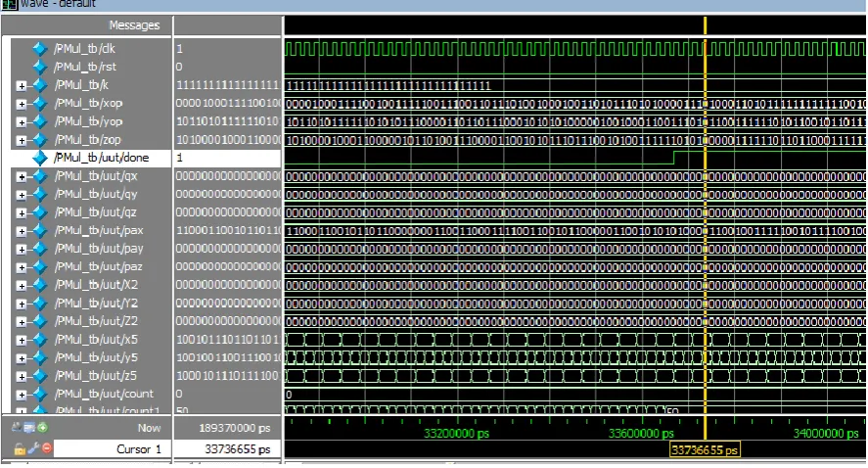Click the diamond icon of /PMul_tb/zop

(x=40, y=140)
